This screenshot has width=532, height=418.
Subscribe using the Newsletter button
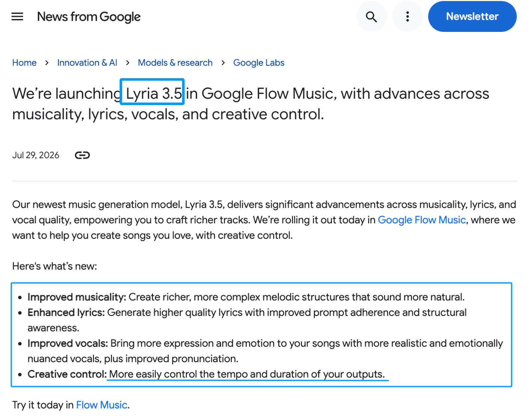[x=472, y=17]
